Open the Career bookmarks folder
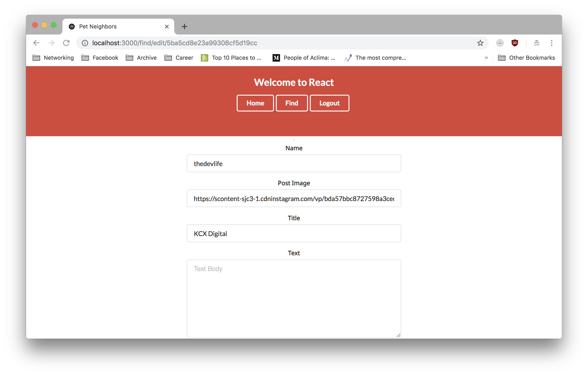Viewport: 588px width, 376px height. click(x=179, y=58)
